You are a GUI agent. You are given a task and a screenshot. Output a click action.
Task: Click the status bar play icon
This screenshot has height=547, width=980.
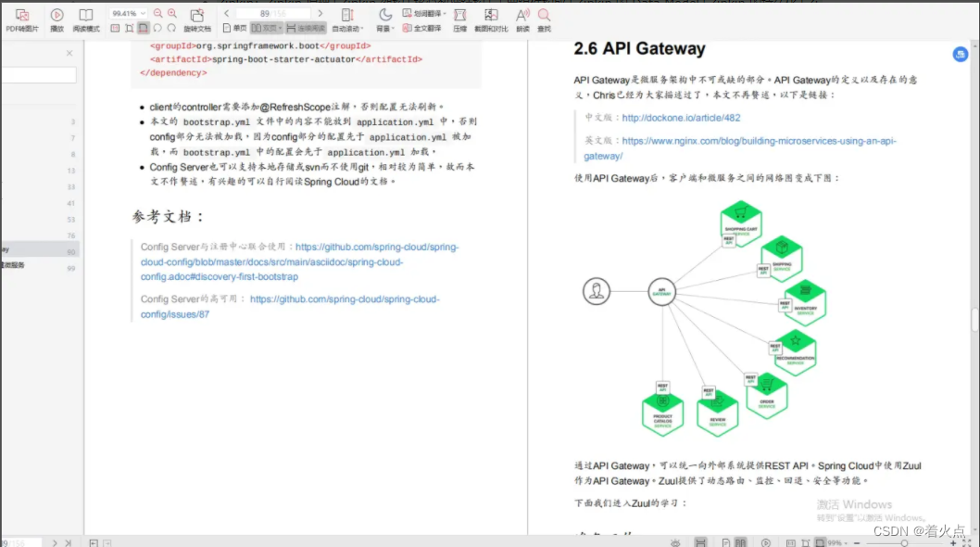(x=766, y=542)
